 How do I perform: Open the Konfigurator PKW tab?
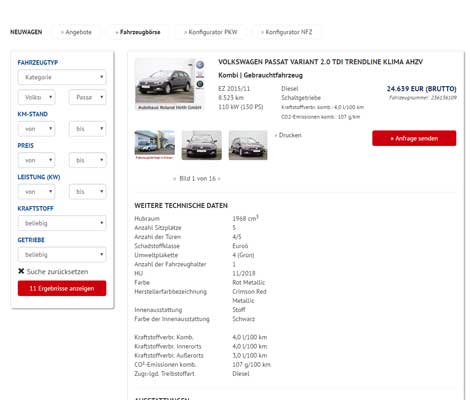[x=210, y=32]
